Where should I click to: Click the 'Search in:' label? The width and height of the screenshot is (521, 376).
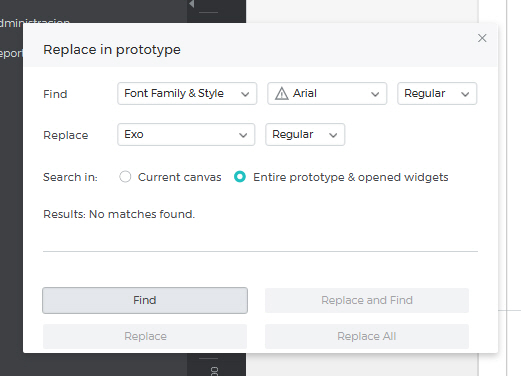(70, 177)
